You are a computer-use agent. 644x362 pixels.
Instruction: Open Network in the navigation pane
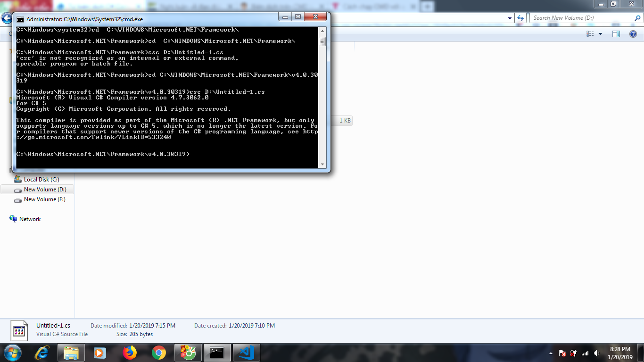30,219
